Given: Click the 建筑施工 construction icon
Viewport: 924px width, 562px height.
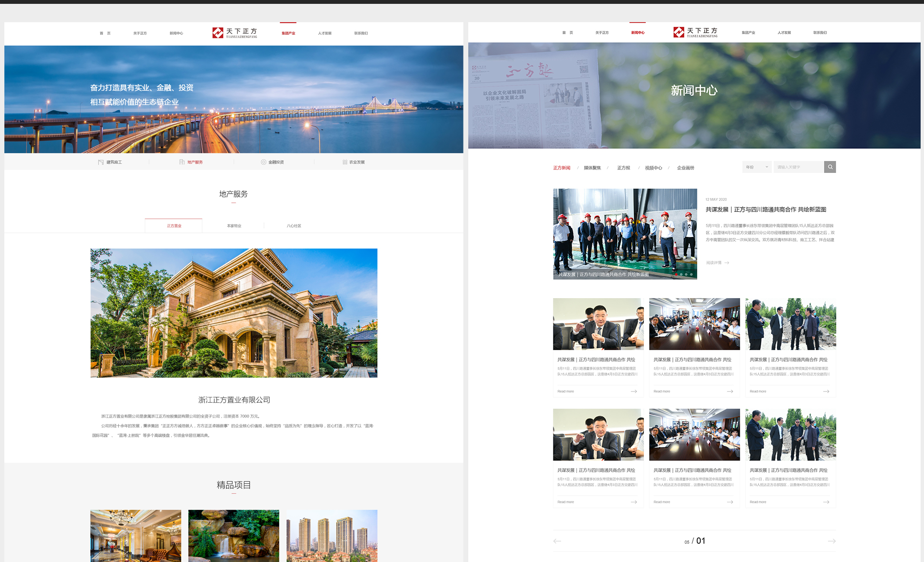Looking at the screenshot, I should 101,162.
